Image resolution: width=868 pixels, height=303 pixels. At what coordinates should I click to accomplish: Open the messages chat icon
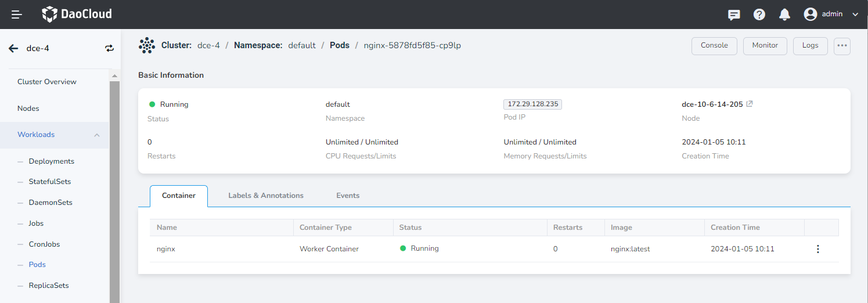(x=734, y=15)
